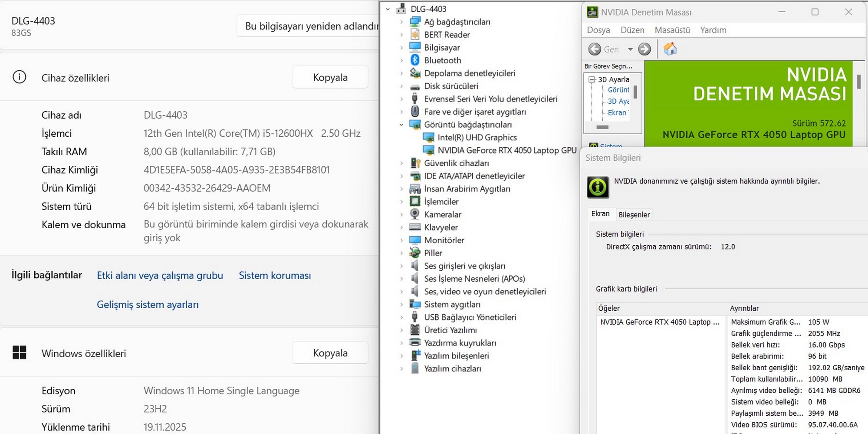Click the NVIDIA Control Panel home icon
868x434 pixels.
click(x=670, y=49)
